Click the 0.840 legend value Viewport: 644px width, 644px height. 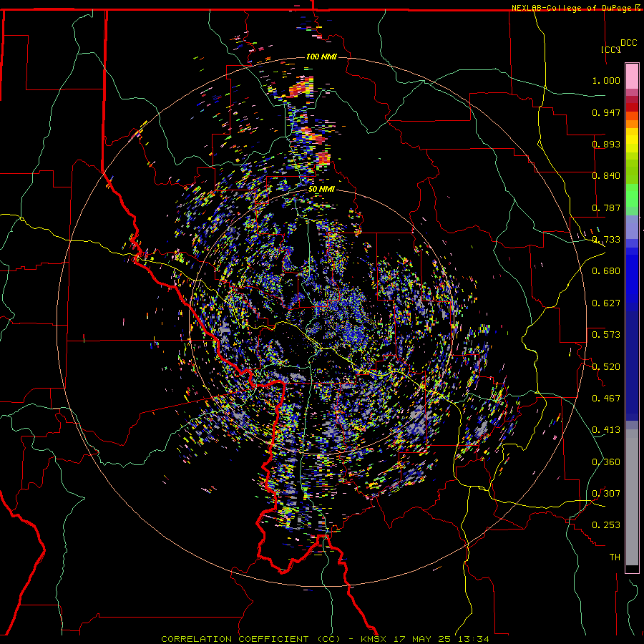point(606,176)
